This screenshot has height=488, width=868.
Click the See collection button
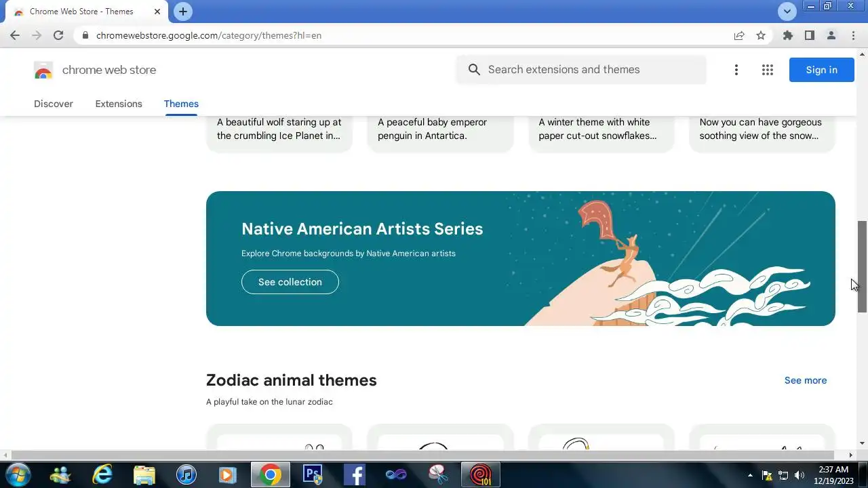(x=290, y=282)
